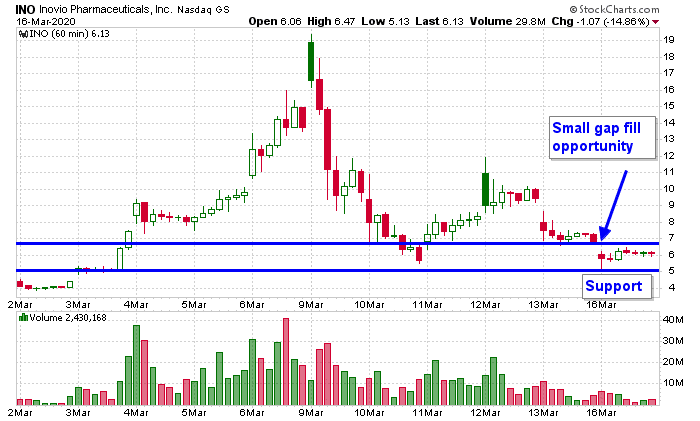Click the red down-triangle change indicator

pyautogui.click(x=655, y=22)
